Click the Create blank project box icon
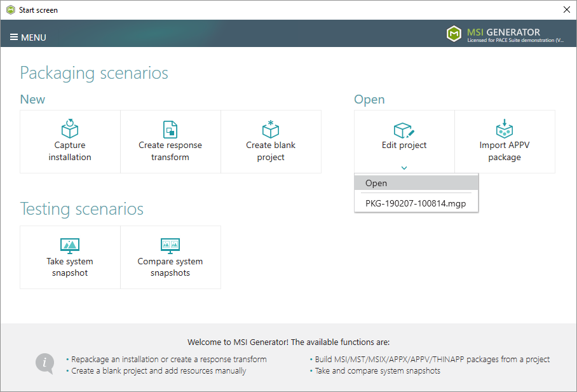This screenshot has width=577, height=392. [271, 129]
